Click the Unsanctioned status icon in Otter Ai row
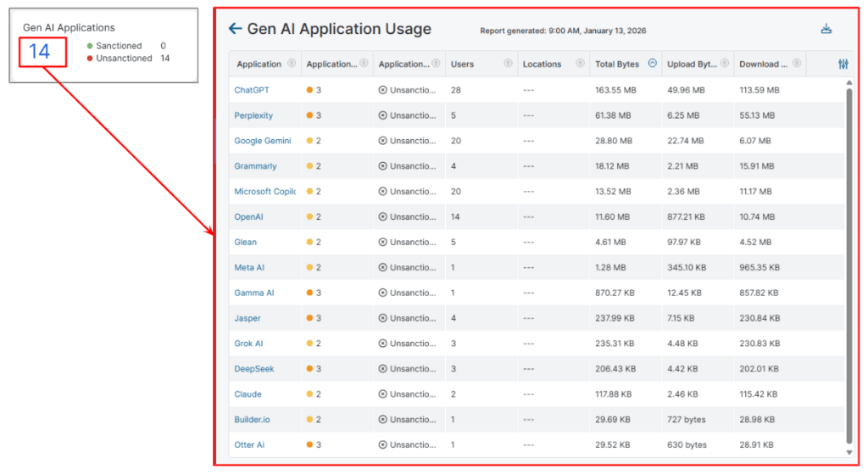This screenshot has height=475, width=868. pos(382,444)
